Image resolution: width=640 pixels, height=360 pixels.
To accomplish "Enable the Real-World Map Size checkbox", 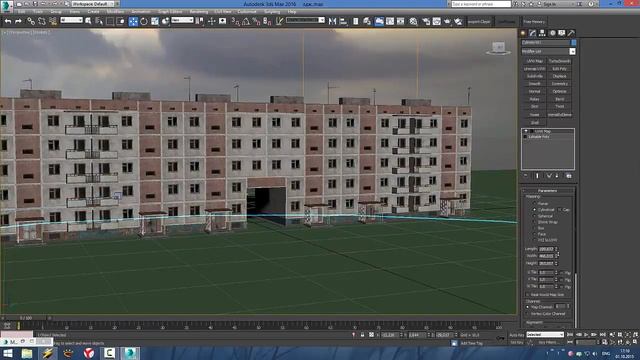I will [528, 294].
